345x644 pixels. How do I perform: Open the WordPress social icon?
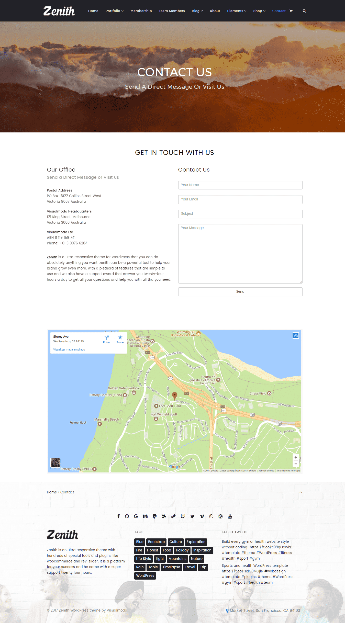[x=220, y=516]
